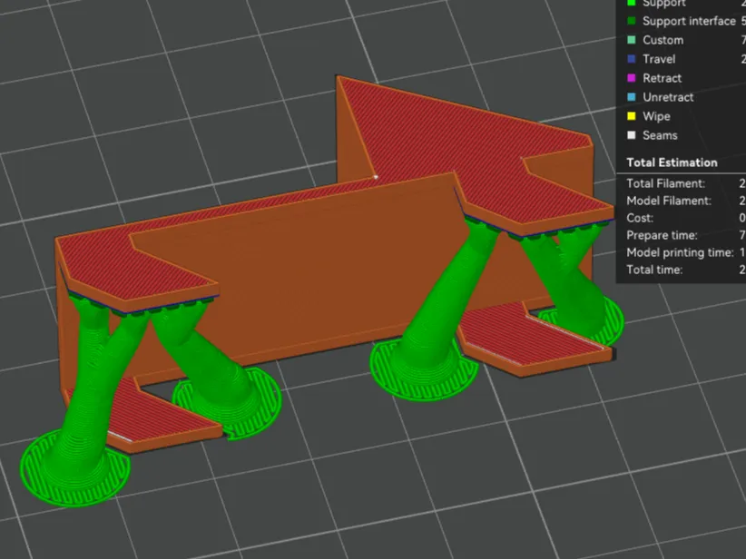Click the Model printing time label

[680, 252]
